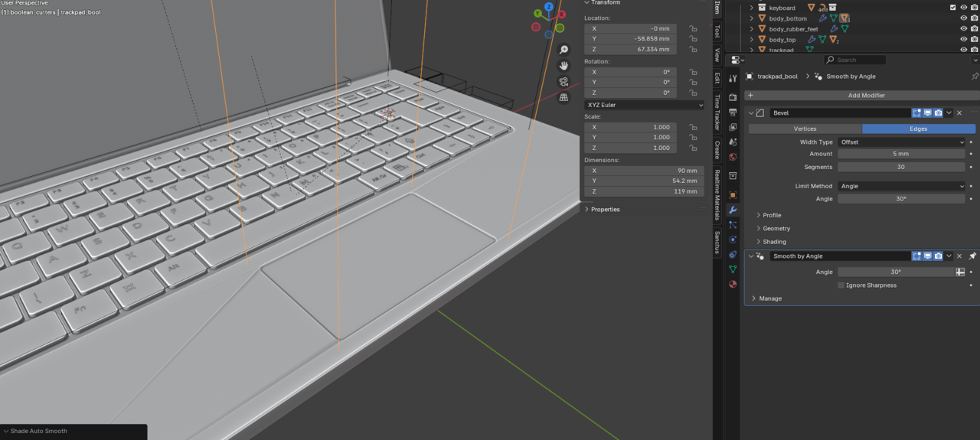Click the blue Z axis gizmo
980x440 pixels.
click(x=549, y=7)
